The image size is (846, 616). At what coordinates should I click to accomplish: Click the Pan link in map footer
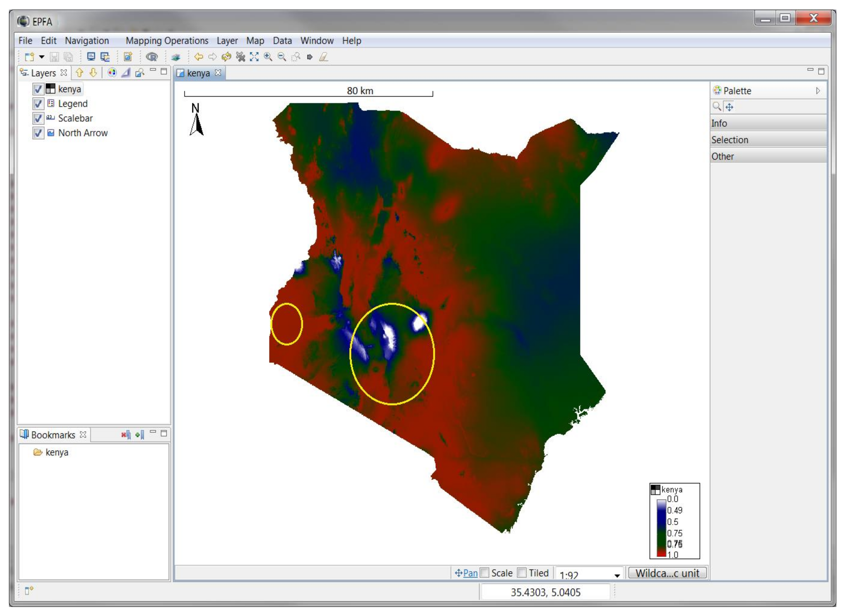tap(470, 573)
